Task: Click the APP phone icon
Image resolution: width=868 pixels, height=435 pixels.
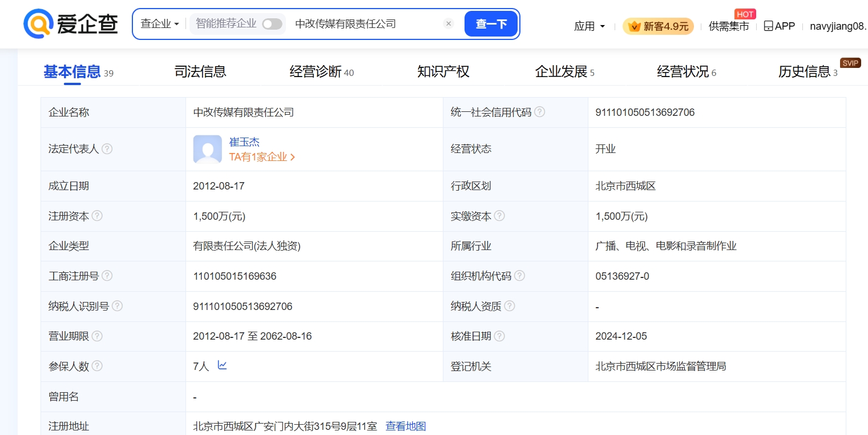Action: (x=768, y=26)
